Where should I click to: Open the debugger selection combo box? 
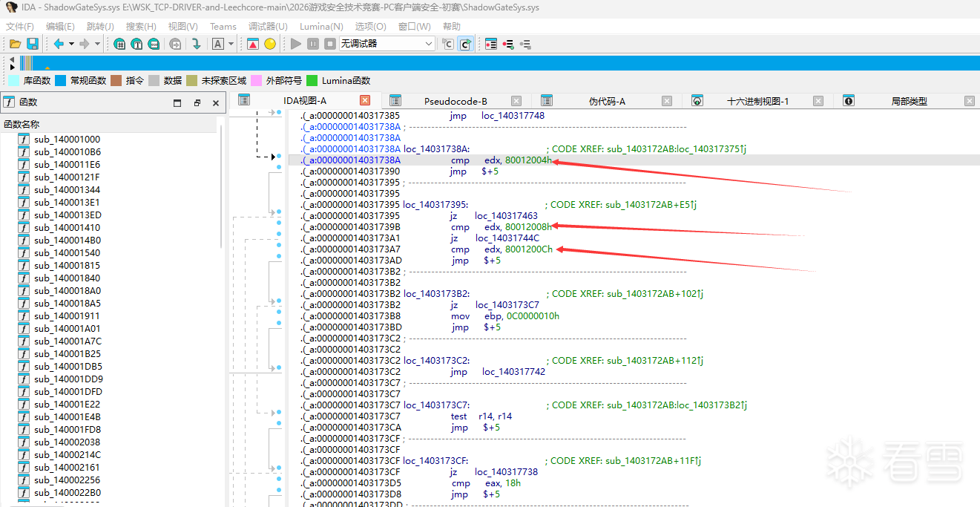click(x=387, y=44)
